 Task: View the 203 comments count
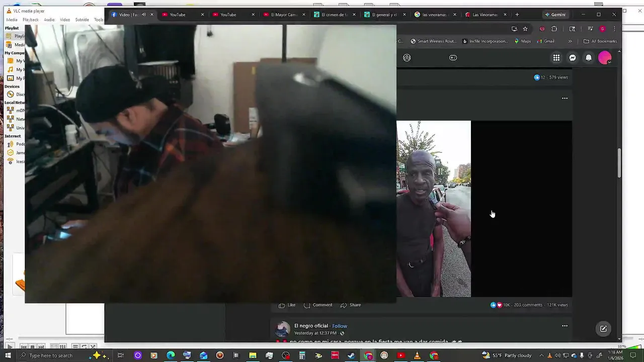(528, 305)
